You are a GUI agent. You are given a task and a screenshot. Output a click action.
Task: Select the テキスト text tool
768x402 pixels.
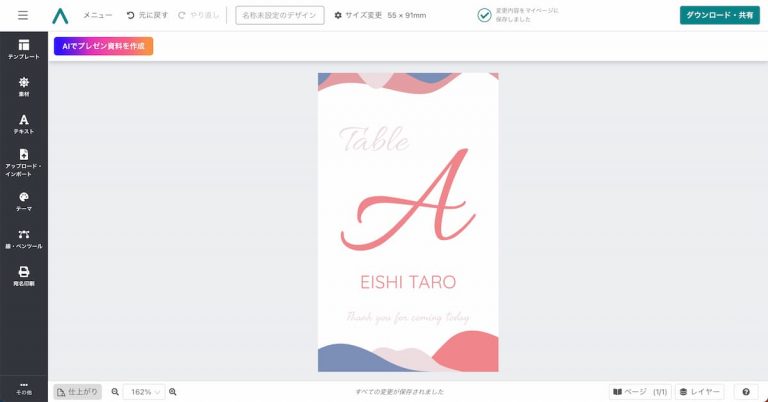(24, 124)
